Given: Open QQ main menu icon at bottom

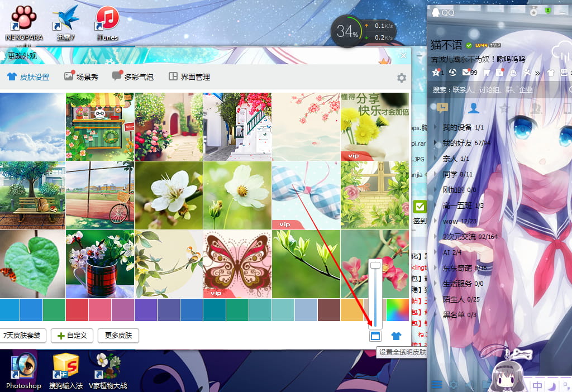Looking at the screenshot, I should pyautogui.click(x=437, y=384).
